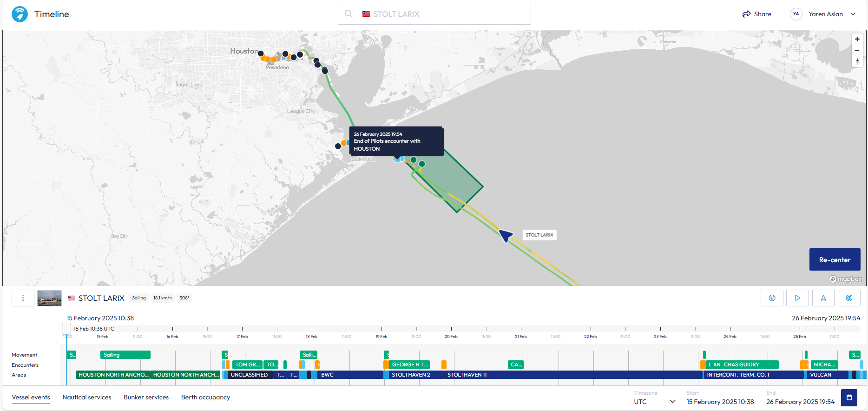Click the vessel search field
This screenshot has width=868, height=411.
[x=434, y=14]
